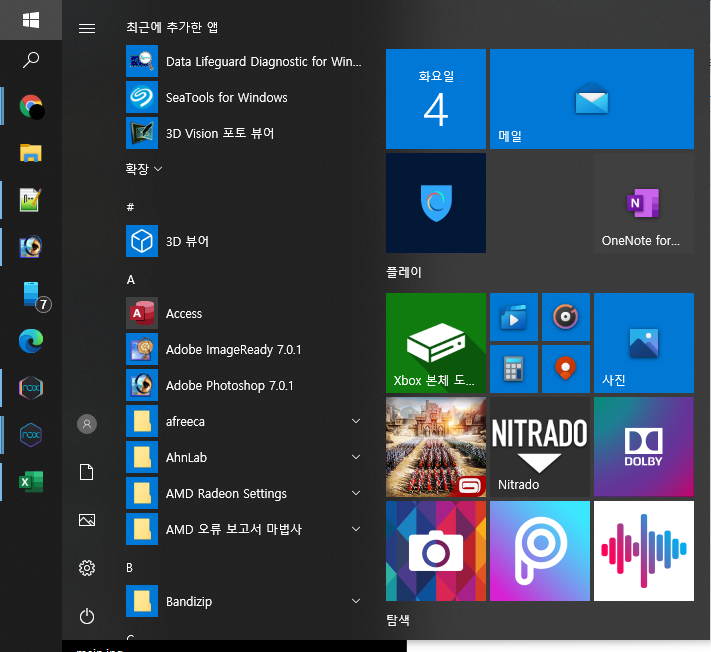Launch Adobe ImageReady 7.0.1

pos(244,349)
